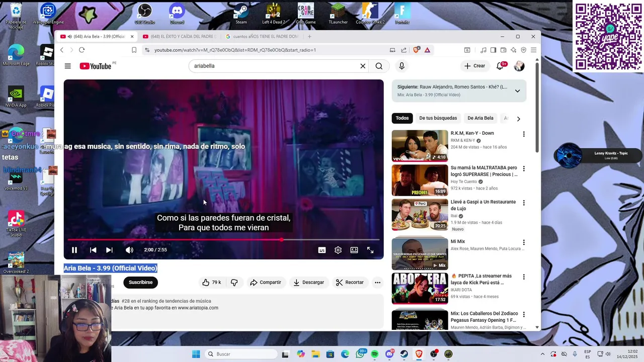644x362 pixels.
Task: Enter fullscreen on the video player
Action: point(370,250)
